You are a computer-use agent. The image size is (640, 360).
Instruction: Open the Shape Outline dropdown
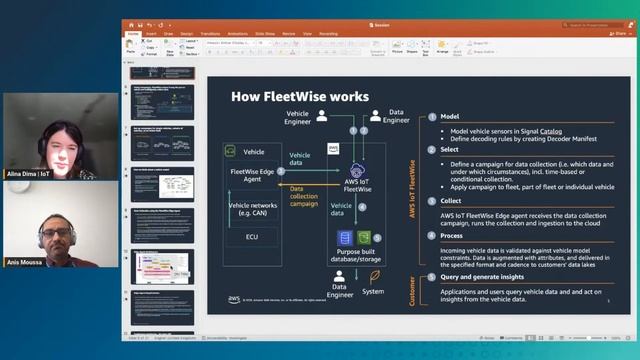click(x=482, y=52)
